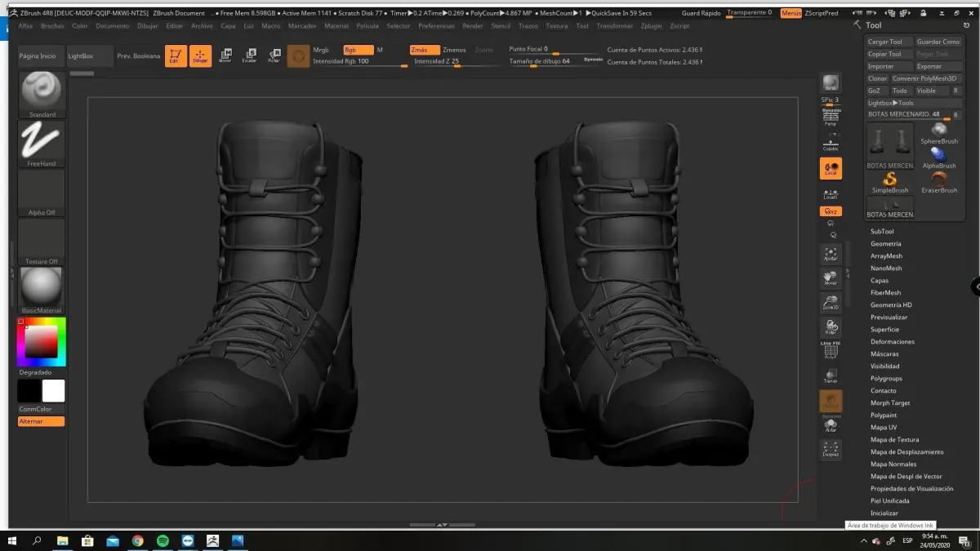Choose the Rotar rotate tool
The image size is (980, 551).
(274, 56)
